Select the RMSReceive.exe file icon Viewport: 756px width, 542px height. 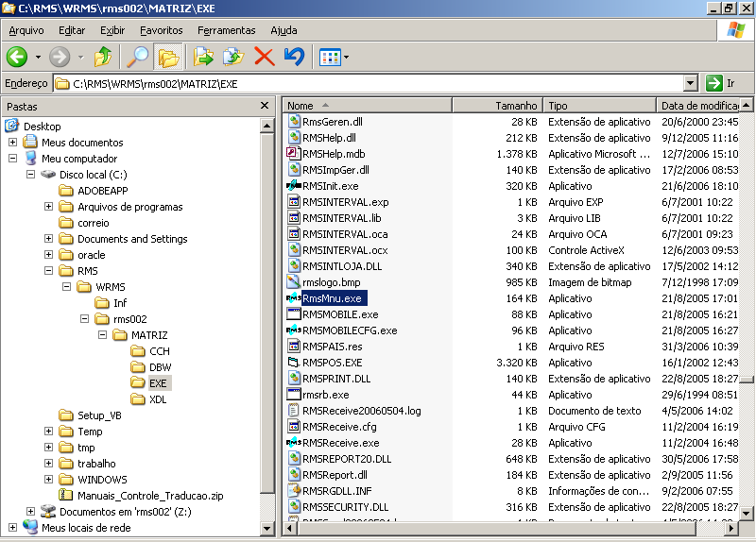tap(294, 442)
